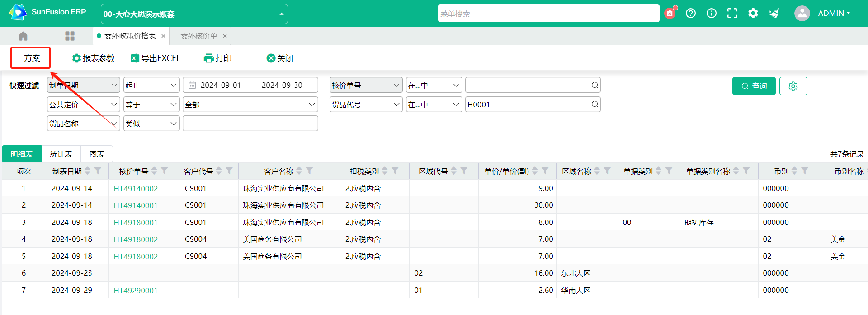This screenshot has width=868, height=315.
Task: Open the 货品代号 field dropdown
Action: 366,105
